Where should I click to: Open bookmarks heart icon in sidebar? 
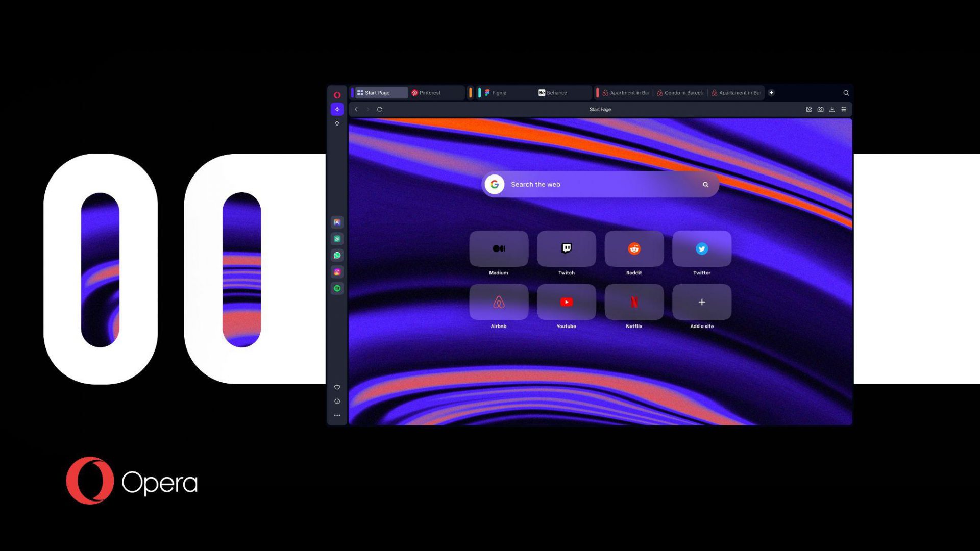[337, 387]
